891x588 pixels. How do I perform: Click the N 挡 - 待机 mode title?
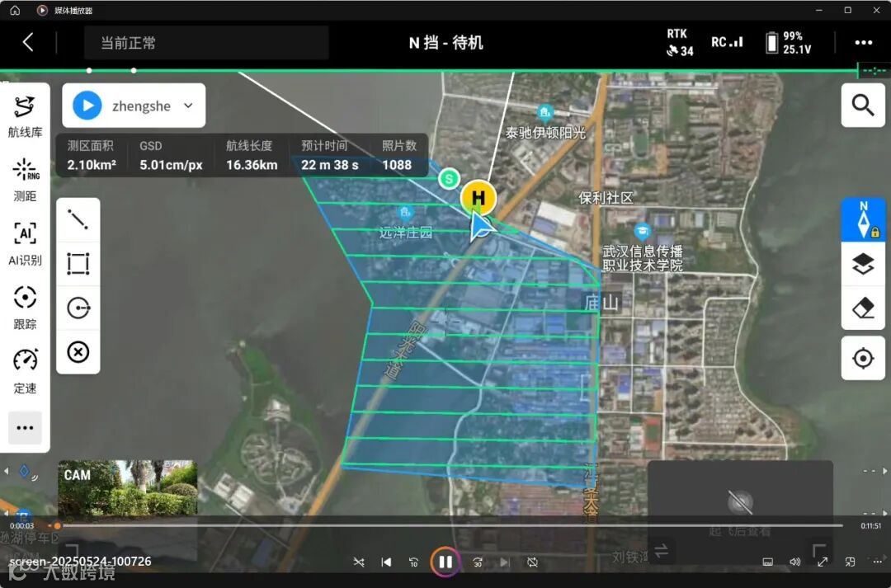[x=446, y=43]
